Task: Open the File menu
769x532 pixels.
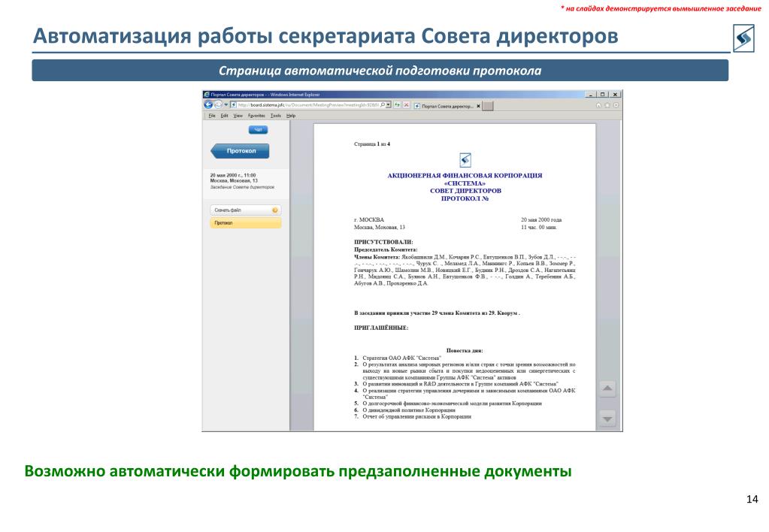Action: [212, 116]
